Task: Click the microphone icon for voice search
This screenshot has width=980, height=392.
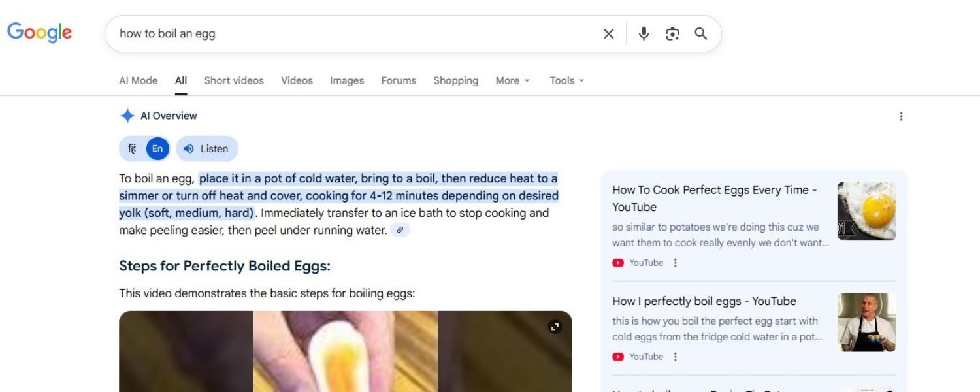Action: (644, 33)
